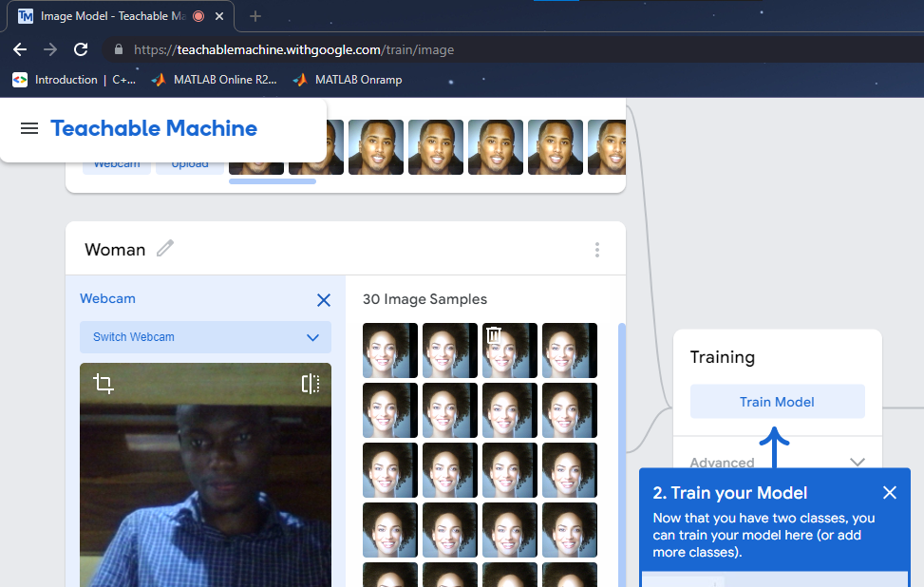Screen dimensions: 924x587
Task: Delete the sample using the trash icon
Action: (494, 334)
